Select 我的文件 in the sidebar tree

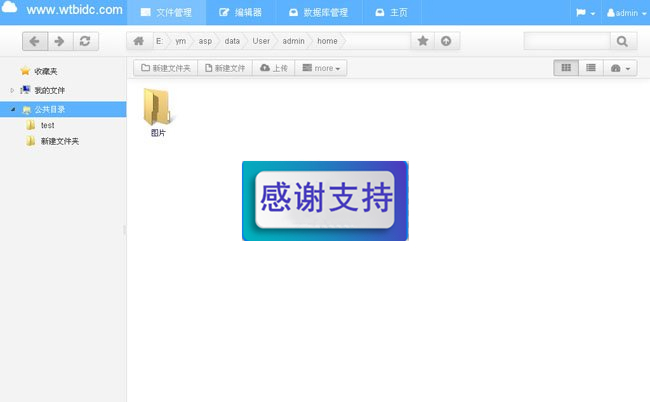coord(49,90)
